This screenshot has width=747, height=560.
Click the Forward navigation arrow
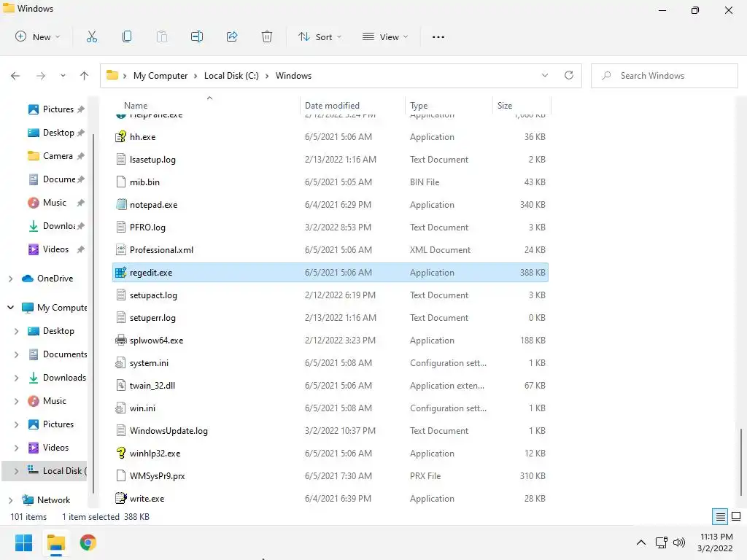(41, 76)
